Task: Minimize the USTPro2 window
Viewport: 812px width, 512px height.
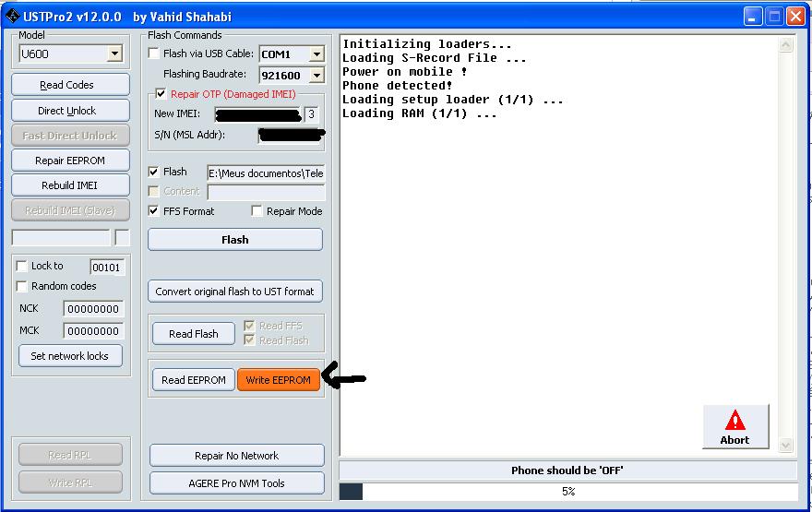Action: pos(752,17)
